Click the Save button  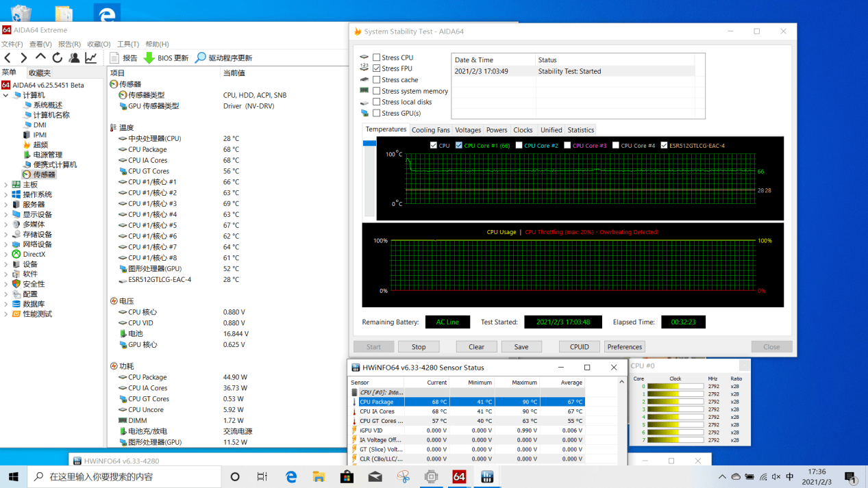point(521,347)
